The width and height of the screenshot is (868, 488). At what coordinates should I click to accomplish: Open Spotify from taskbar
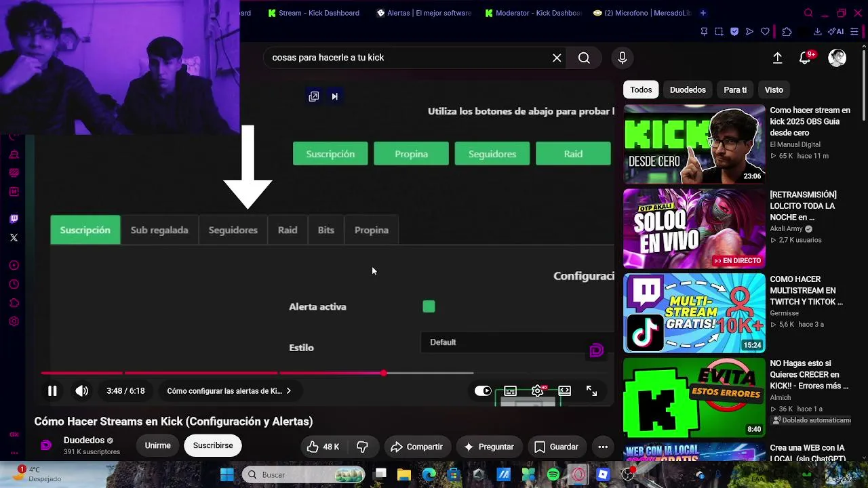coord(553,474)
